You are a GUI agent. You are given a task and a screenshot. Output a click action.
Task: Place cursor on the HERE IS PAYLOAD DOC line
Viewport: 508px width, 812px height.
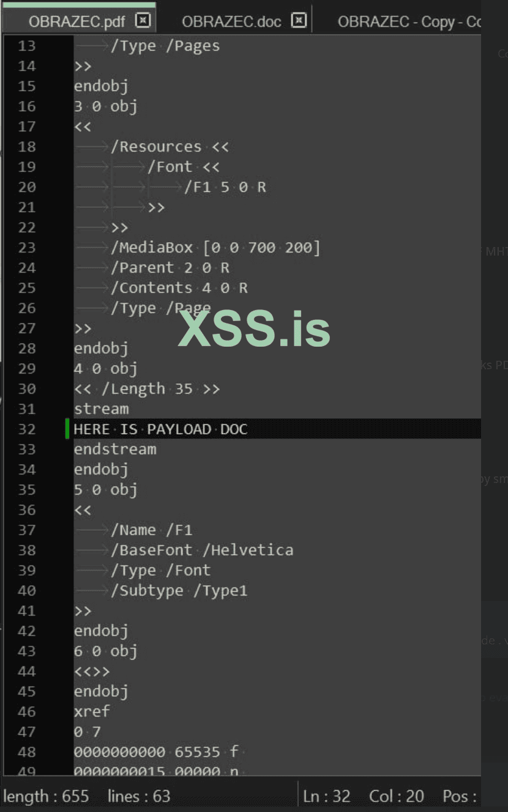pyautogui.click(x=161, y=429)
